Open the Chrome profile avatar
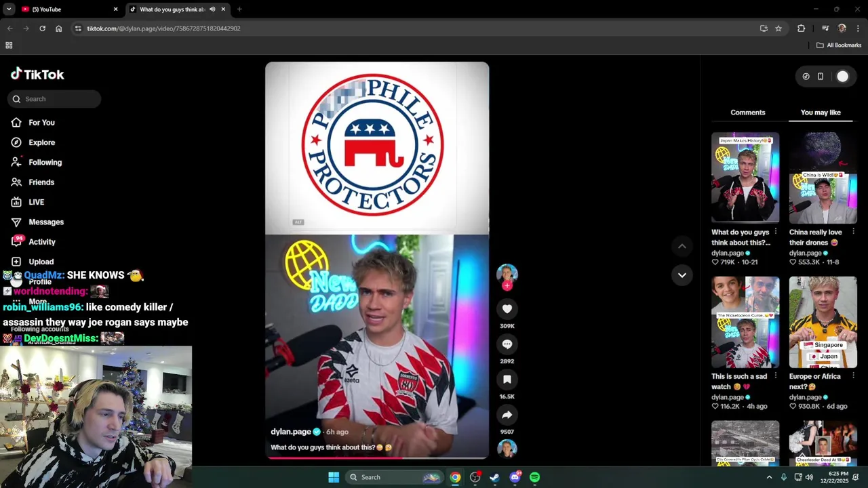Screen dimensions: 868x488 842,28
